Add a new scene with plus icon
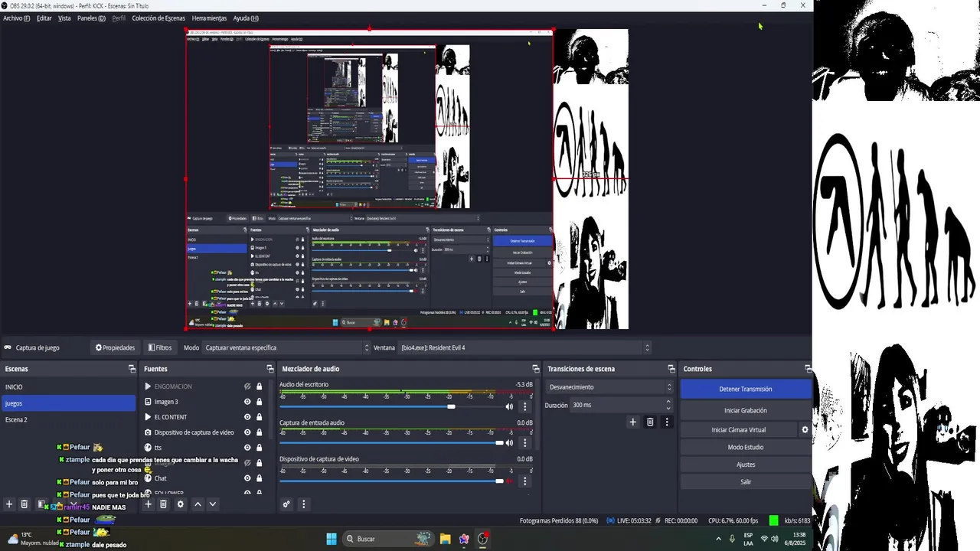The image size is (980, 551). click(9, 504)
